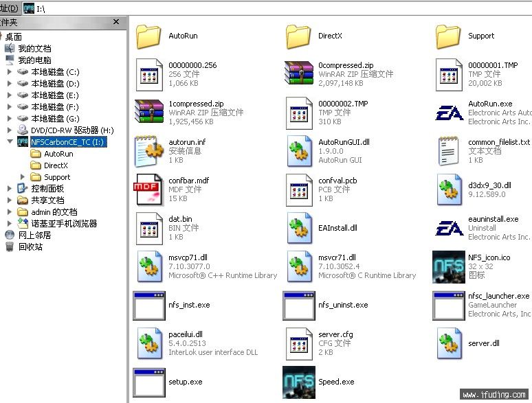The height and width of the screenshot is (403, 532).
Task: Select the AutoRunGUI.dll file icon
Action: coord(300,151)
